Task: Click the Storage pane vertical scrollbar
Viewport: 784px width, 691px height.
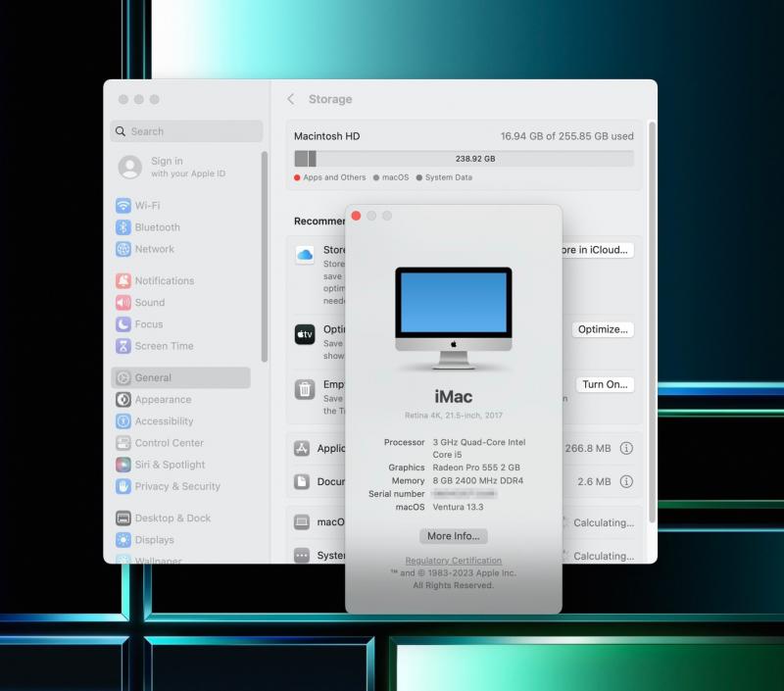Action: (x=652, y=322)
